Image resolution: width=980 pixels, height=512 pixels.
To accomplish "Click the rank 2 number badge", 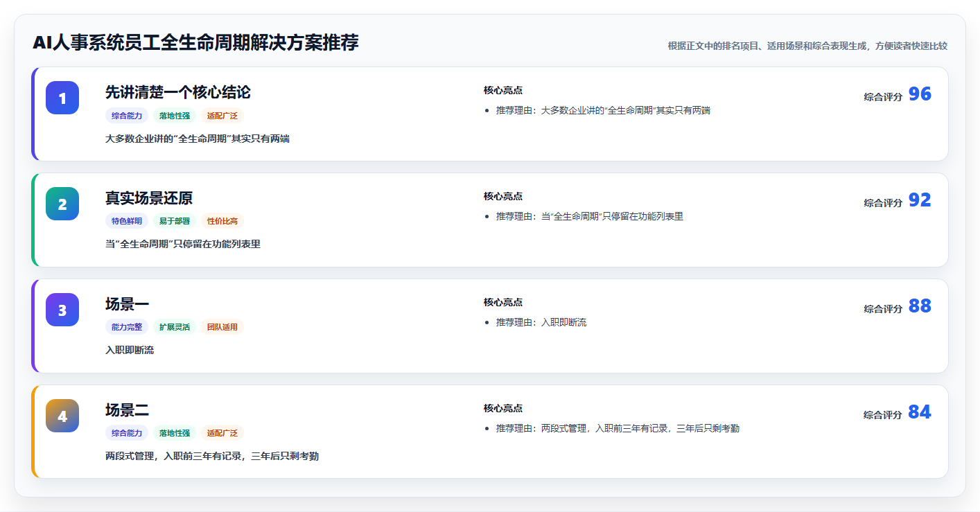I will point(62,204).
